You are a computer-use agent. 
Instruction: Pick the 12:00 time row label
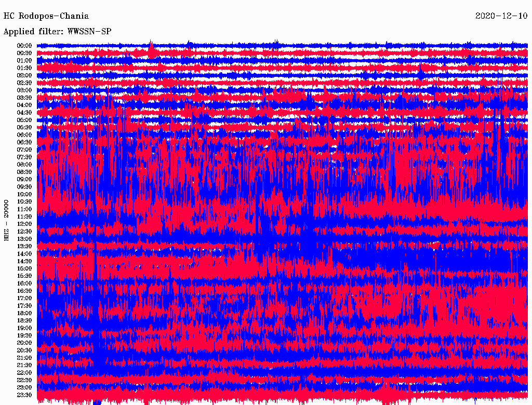[x=24, y=224]
